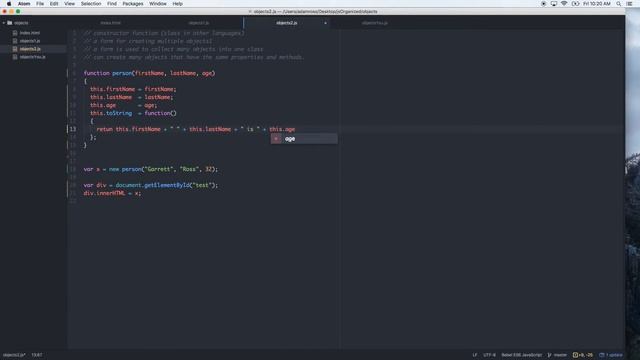Switch to the rightmost editor tab
Viewport: 640px width, 360px height.
[375, 23]
